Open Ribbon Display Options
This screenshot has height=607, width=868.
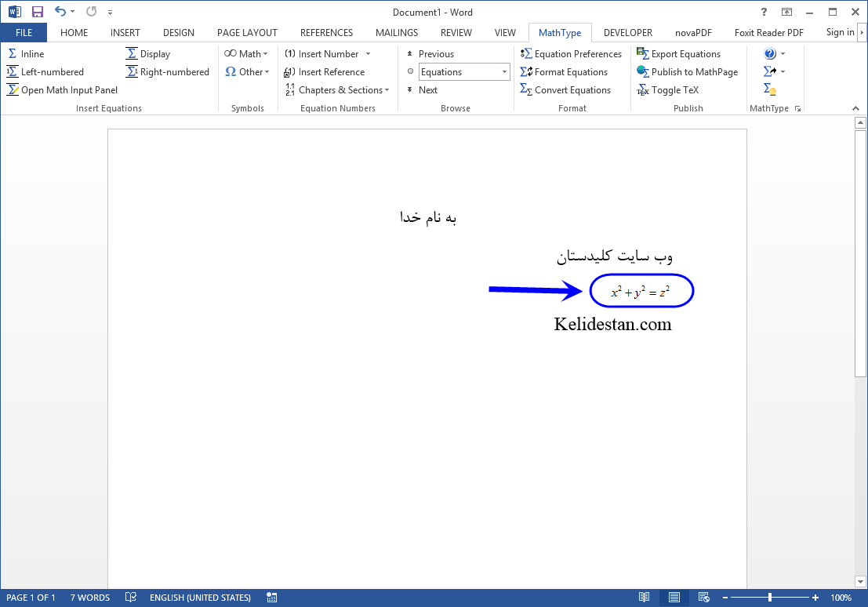[x=786, y=12]
